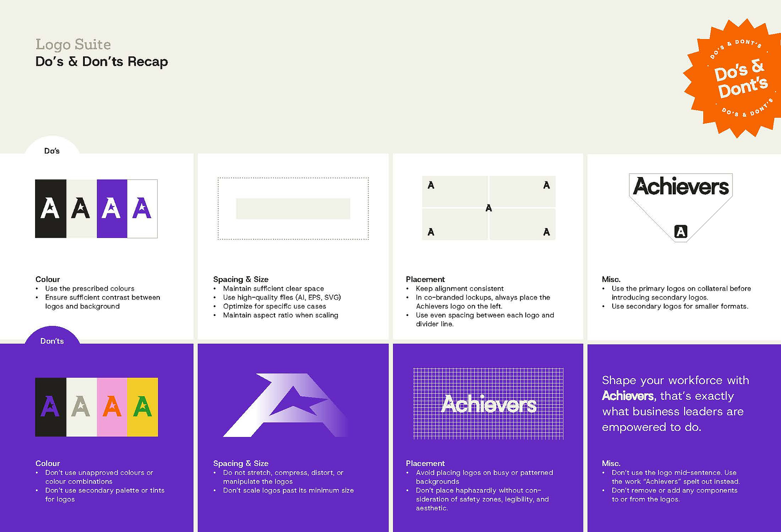Click the top-right A in placement diagram
This screenshot has height=532, width=781.
[547, 185]
